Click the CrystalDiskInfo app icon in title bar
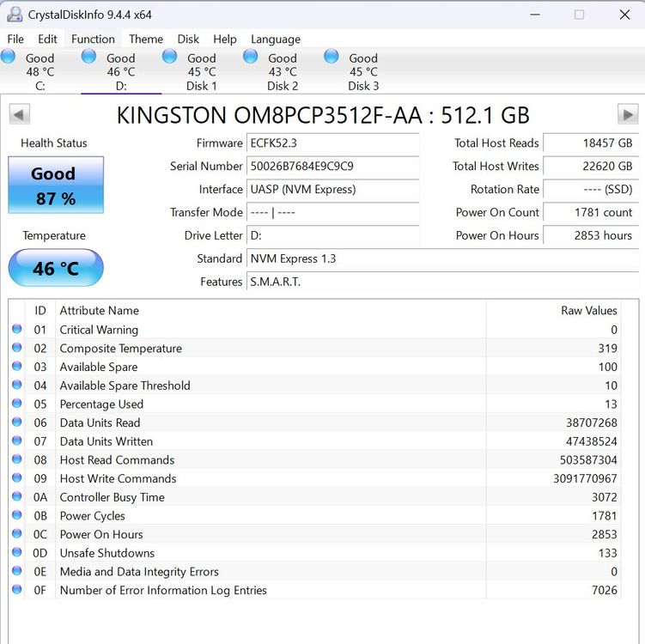Viewport: 645px width, 644px height. (x=15, y=15)
